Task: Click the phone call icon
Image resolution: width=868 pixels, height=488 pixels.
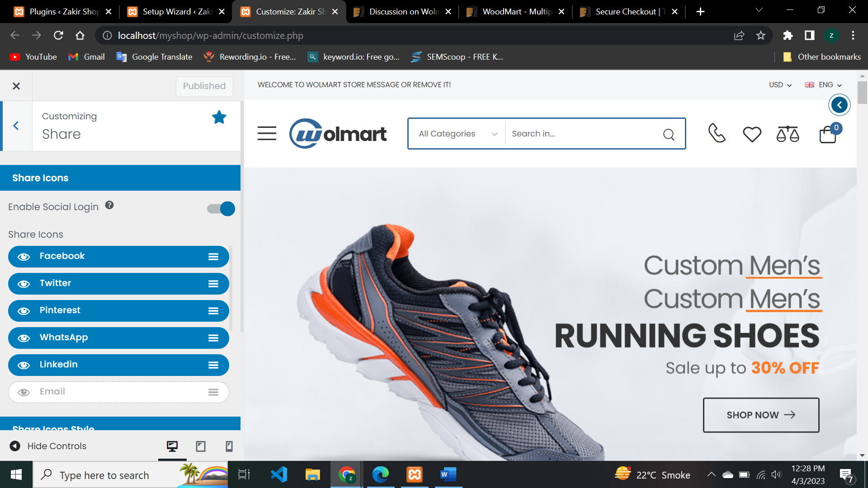Action: [717, 133]
